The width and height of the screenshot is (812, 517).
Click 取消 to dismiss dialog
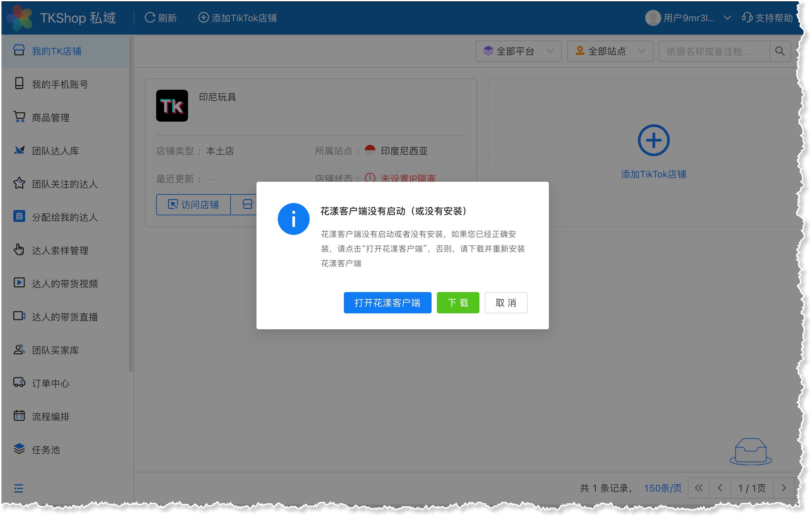point(506,302)
